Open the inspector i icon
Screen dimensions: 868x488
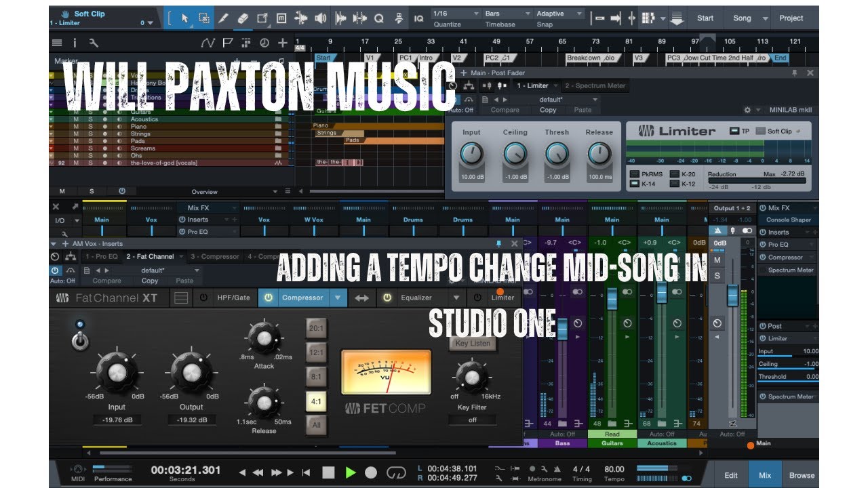point(75,43)
